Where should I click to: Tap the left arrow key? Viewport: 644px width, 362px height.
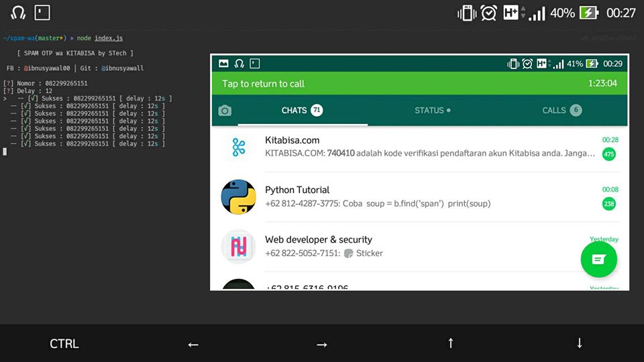193,345
